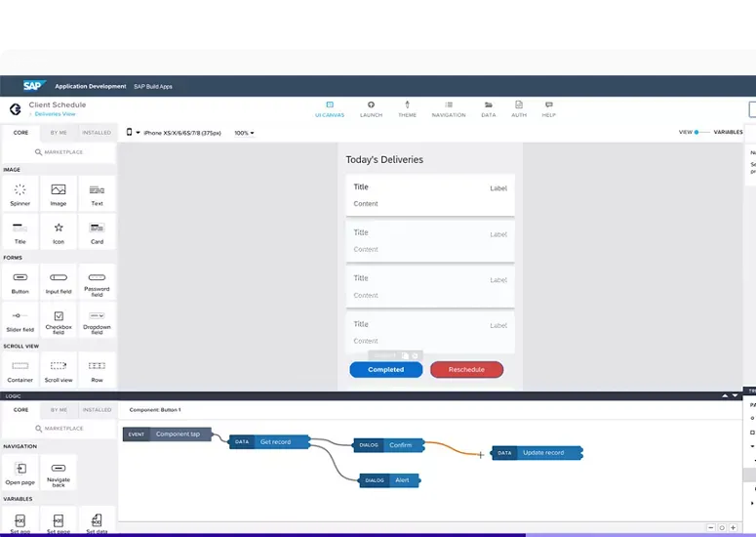This screenshot has width=756, height=537.
Task: Select the Today's Deliveries heading
Action: pyautogui.click(x=384, y=160)
